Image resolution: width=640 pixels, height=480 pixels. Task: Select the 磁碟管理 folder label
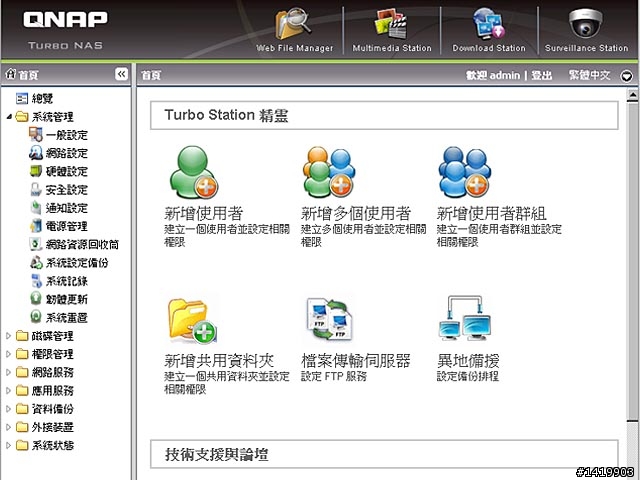[53, 336]
